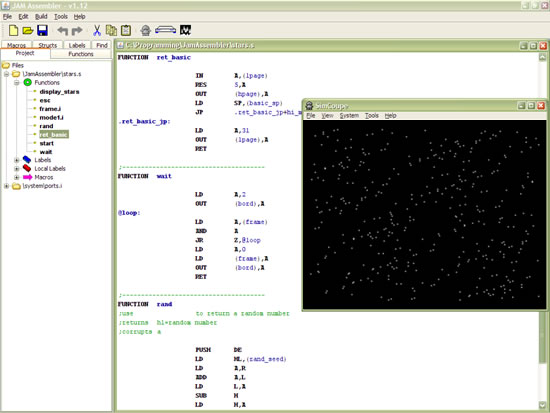Screen dimensions: 550x413
Task: Expand the \system\ports.i tree node
Action: [x=6, y=186]
